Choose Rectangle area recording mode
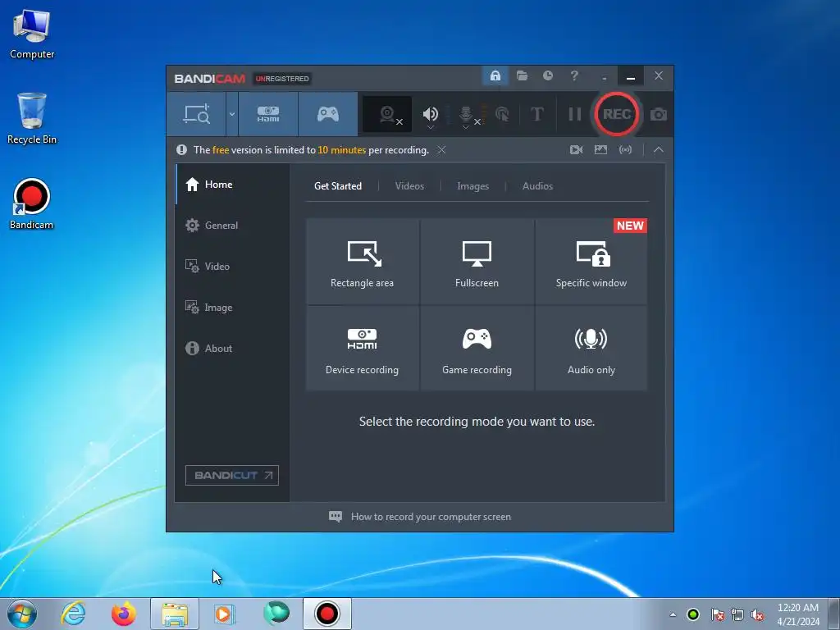The width and height of the screenshot is (840, 630). pos(362,262)
